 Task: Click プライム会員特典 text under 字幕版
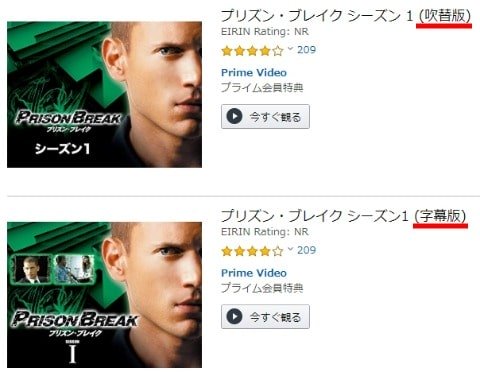pyautogui.click(x=262, y=288)
